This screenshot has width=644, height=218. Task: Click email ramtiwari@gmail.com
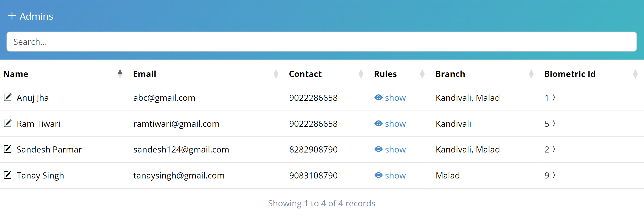(176, 124)
